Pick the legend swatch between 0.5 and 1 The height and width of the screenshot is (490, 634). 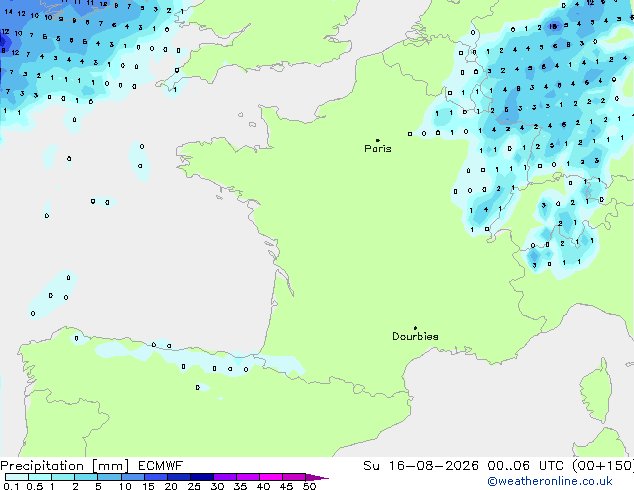40,477
